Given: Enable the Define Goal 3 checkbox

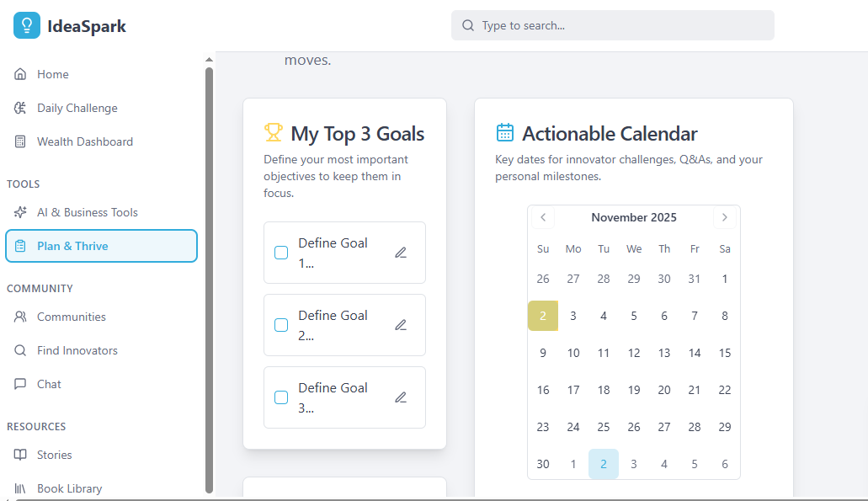Looking at the screenshot, I should [281, 397].
